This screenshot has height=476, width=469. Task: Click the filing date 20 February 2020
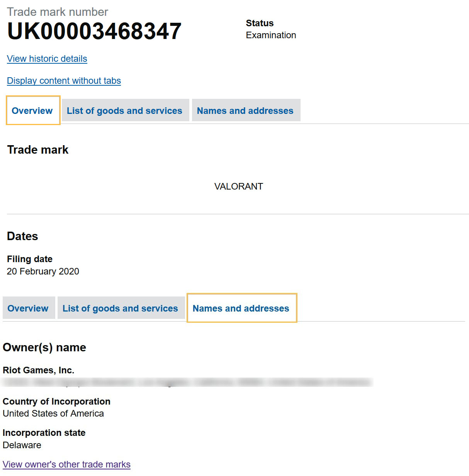coord(43,271)
